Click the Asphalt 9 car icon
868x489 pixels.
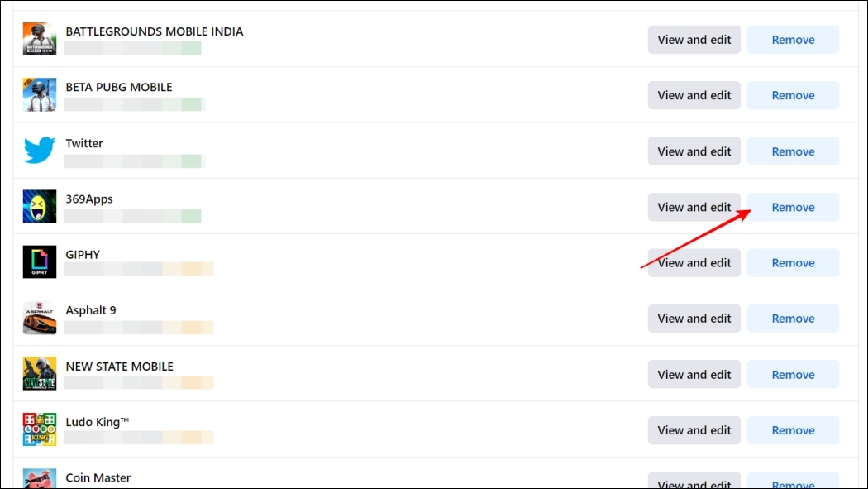pyautogui.click(x=40, y=319)
